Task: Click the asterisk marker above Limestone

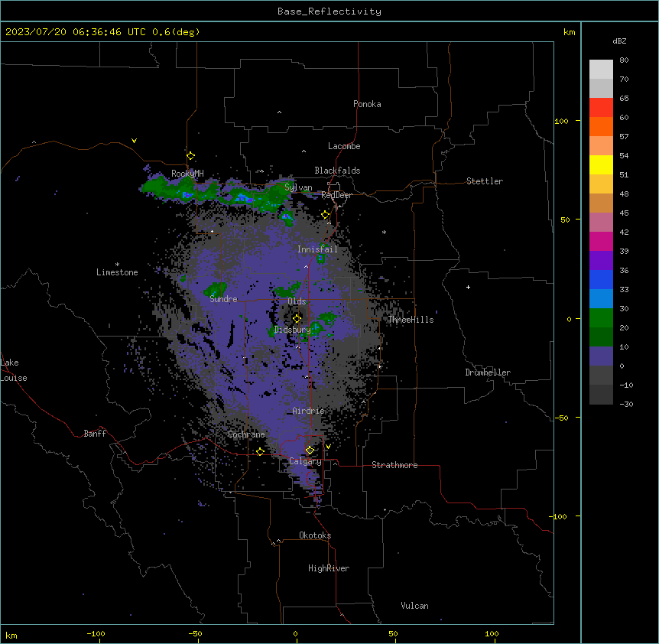Action: coord(117,265)
